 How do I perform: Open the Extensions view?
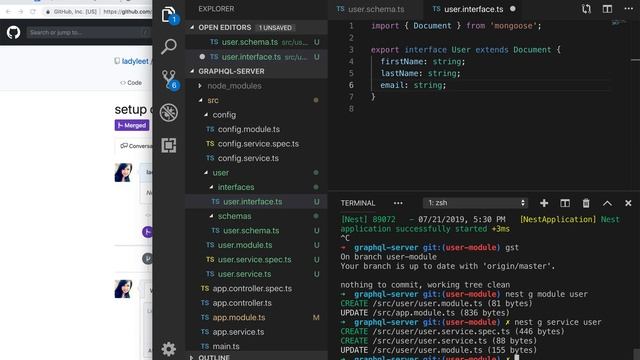(x=169, y=145)
